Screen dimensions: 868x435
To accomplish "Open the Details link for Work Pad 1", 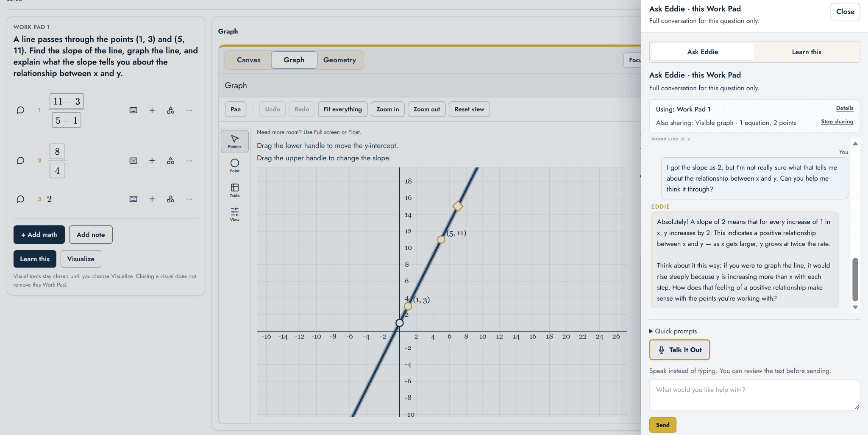I will pyautogui.click(x=844, y=108).
